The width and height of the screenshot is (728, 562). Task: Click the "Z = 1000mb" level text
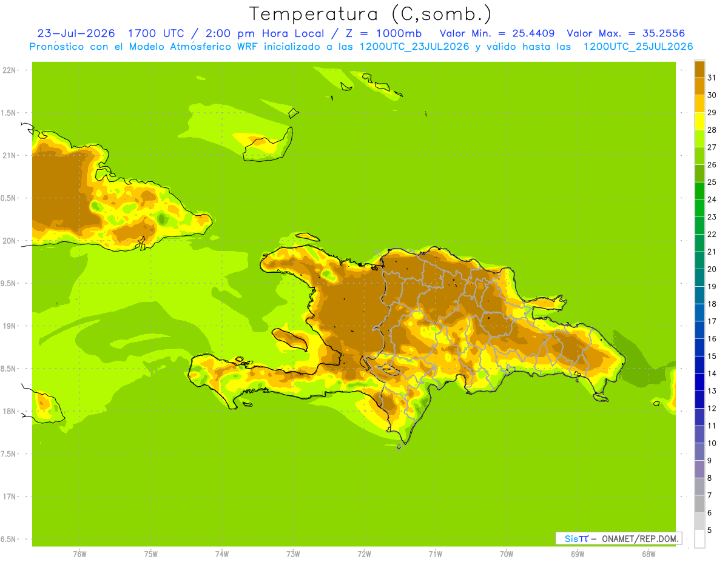tap(385, 33)
